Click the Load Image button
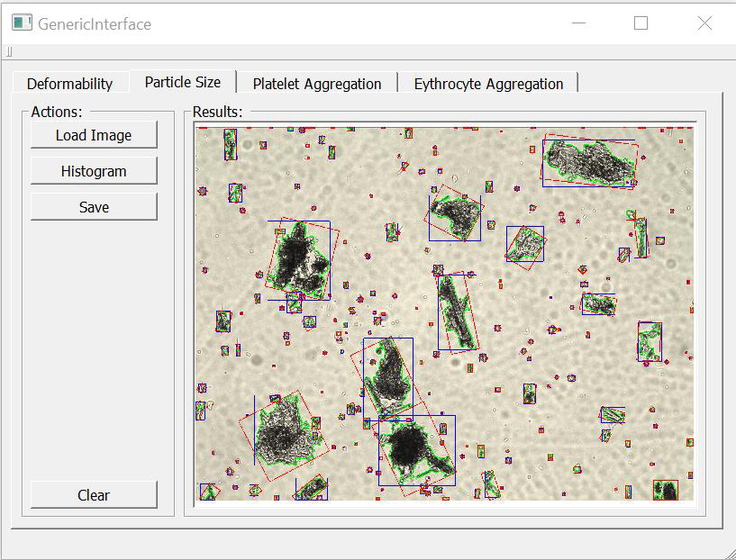The width and height of the screenshot is (736, 560). coord(94,135)
